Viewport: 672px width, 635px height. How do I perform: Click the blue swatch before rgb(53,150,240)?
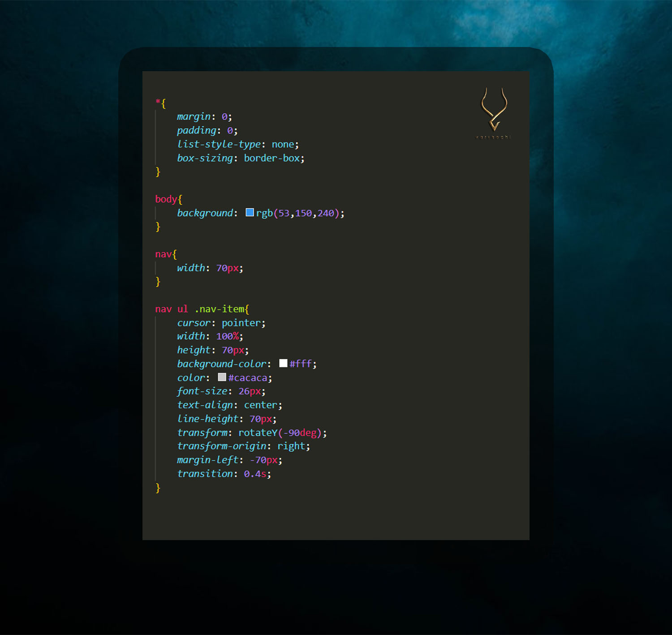coord(249,213)
